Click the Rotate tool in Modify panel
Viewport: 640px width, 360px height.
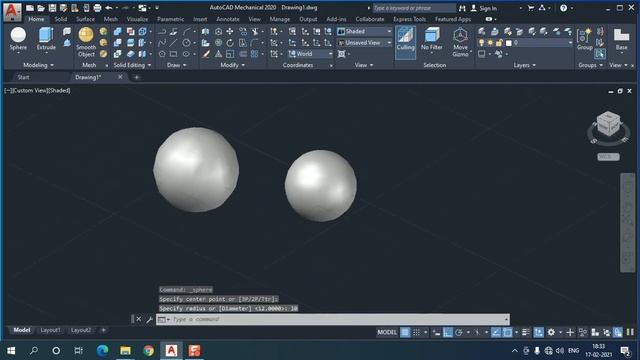(x=230, y=43)
